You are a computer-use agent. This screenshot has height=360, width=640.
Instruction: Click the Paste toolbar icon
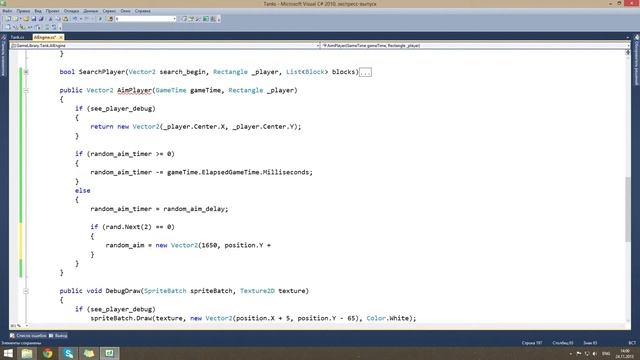[x=65, y=19]
